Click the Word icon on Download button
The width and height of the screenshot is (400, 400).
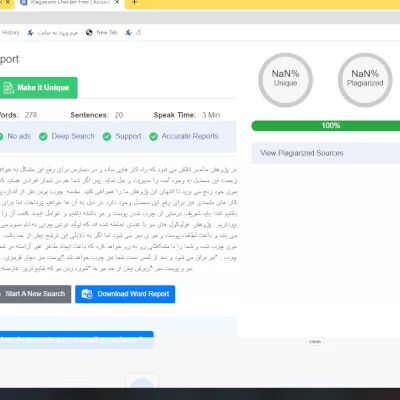pyautogui.click(x=87, y=294)
